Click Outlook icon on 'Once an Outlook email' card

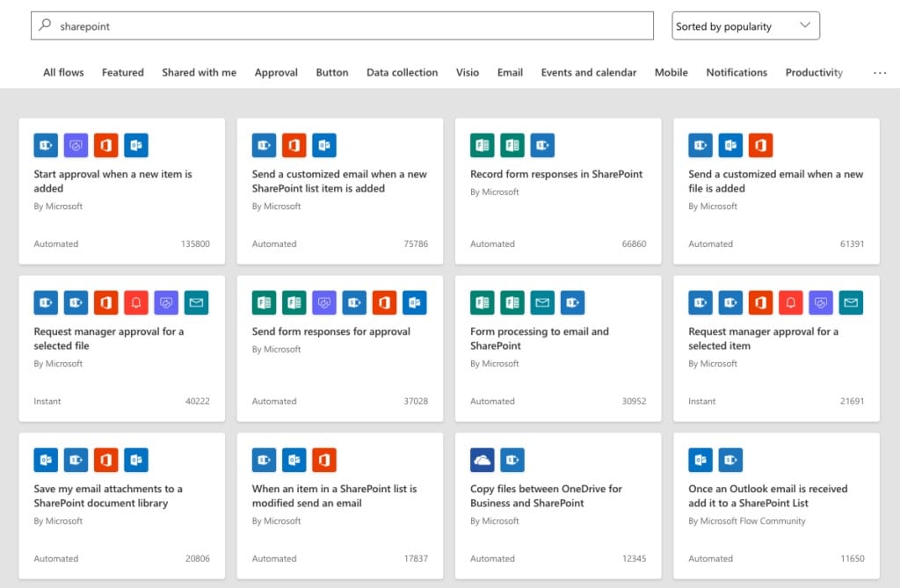[x=700, y=460]
